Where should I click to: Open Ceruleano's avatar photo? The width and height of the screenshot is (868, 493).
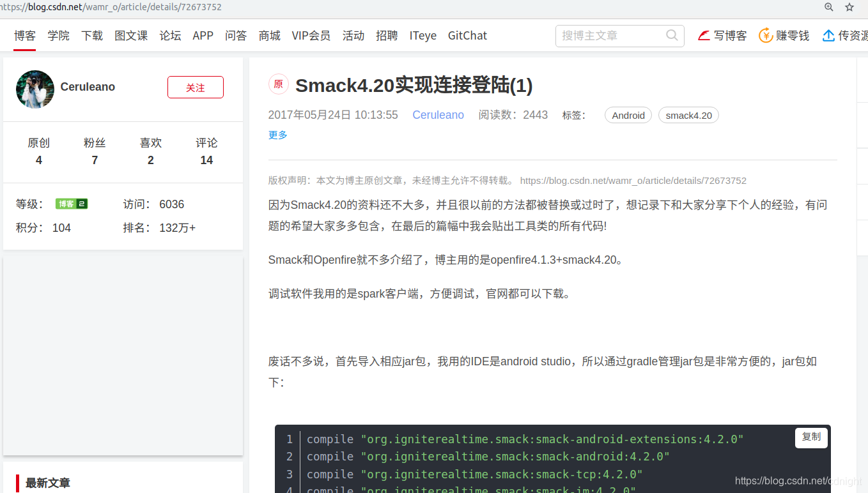35,89
